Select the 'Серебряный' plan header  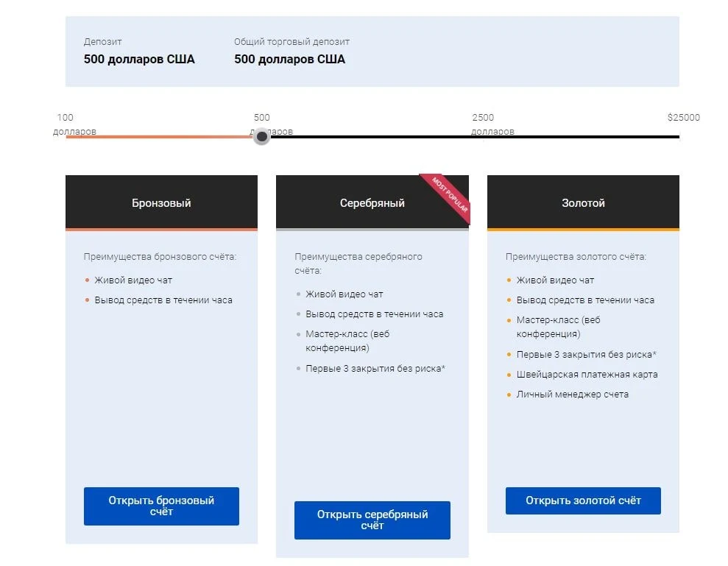pyautogui.click(x=372, y=202)
